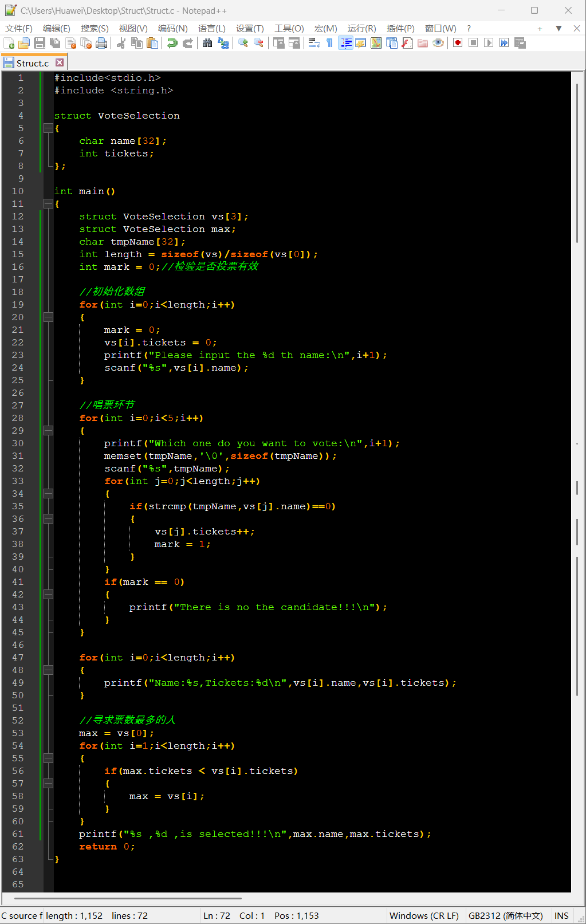Collapse the fold marker at line 55
The width and height of the screenshot is (586, 924).
pos(49,758)
